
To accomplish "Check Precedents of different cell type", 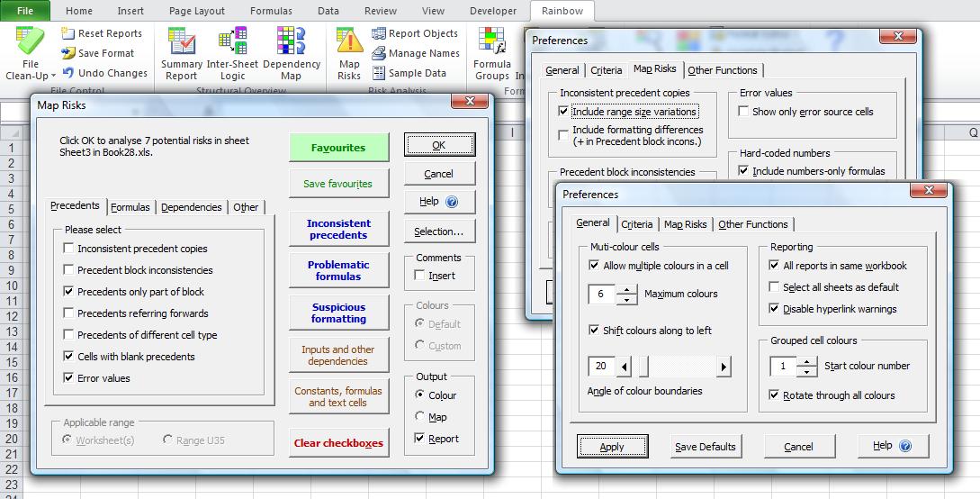I will coord(68,334).
